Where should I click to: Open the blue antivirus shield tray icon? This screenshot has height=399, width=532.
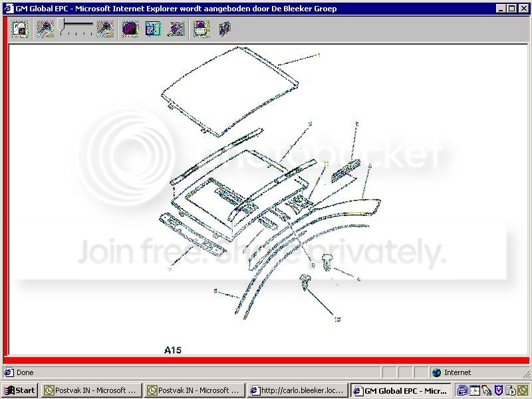(498, 390)
